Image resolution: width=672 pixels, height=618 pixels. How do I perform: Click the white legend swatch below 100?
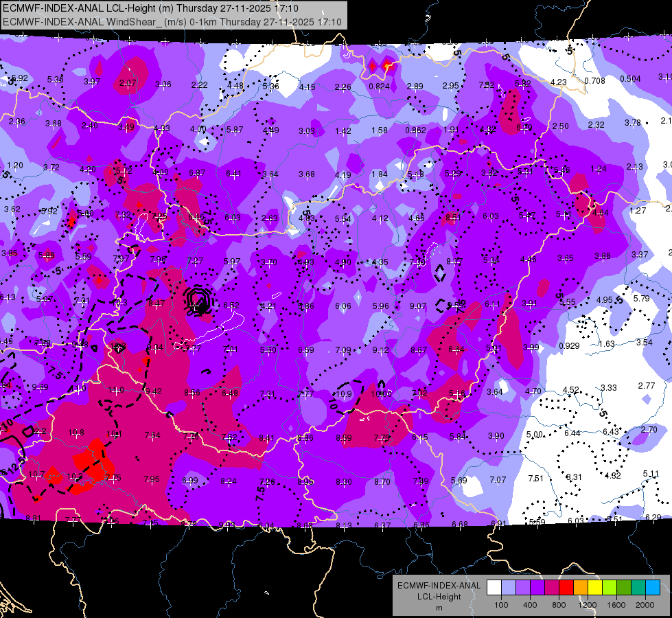[x=494, y=588]
